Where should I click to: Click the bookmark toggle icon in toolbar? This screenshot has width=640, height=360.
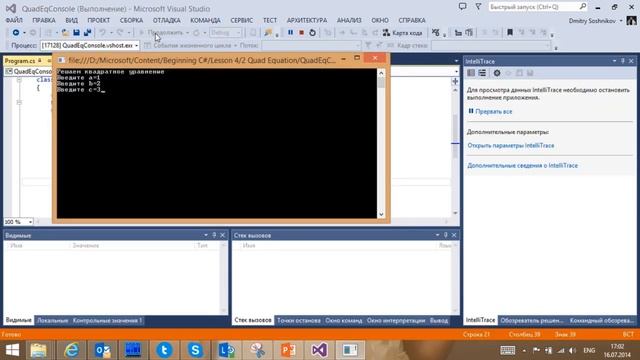pos(510,33)
